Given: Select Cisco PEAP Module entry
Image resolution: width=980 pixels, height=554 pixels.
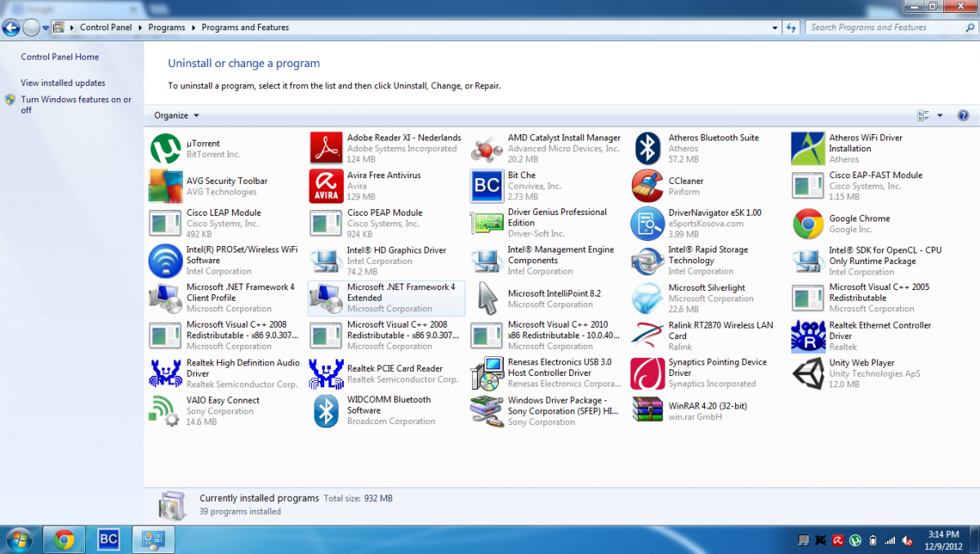Looking at the screenshot, I should [386, 223].
